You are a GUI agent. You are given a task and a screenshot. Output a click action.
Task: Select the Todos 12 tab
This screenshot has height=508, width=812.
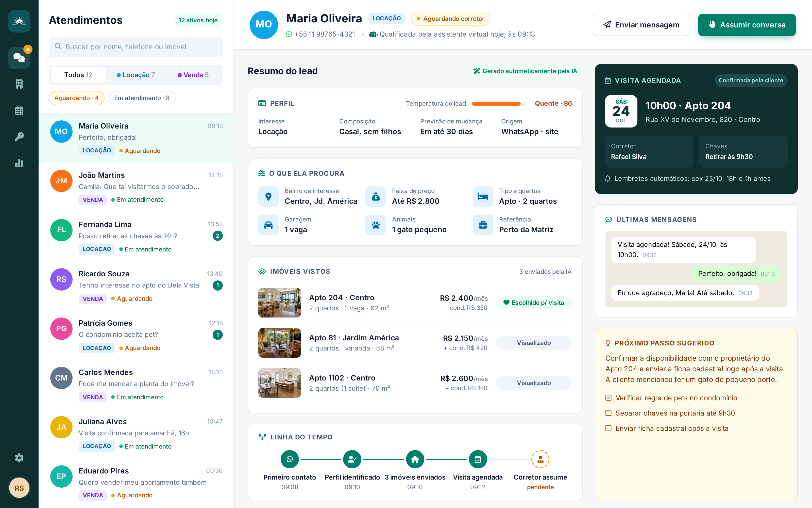click(78, 75)
